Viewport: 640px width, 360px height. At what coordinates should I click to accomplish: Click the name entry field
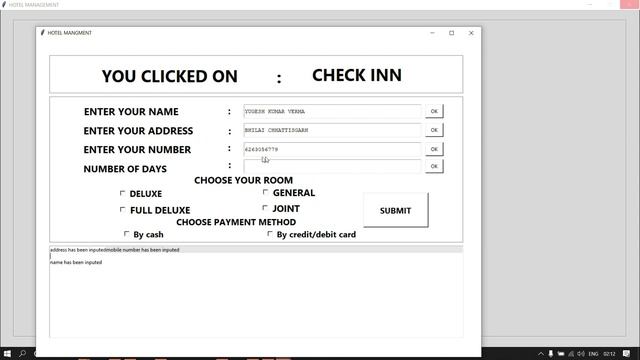(x=332, y=111)
